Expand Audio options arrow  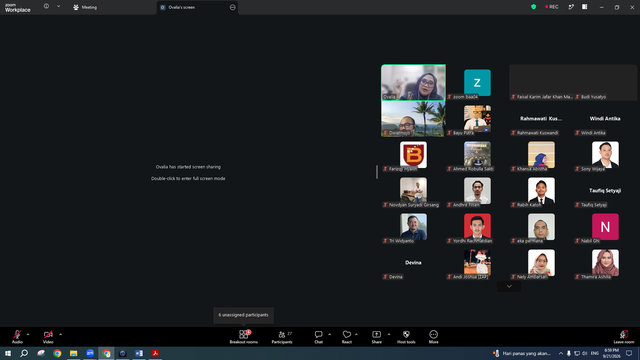(x=28, y=334)
